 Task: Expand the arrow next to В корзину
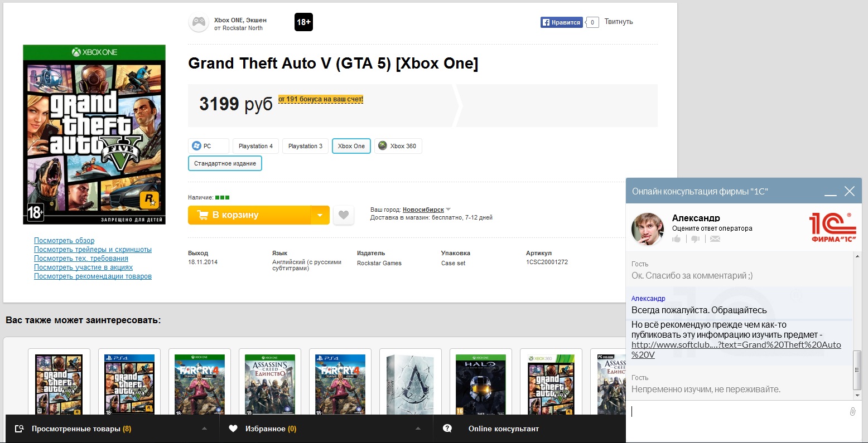[320, 215]
